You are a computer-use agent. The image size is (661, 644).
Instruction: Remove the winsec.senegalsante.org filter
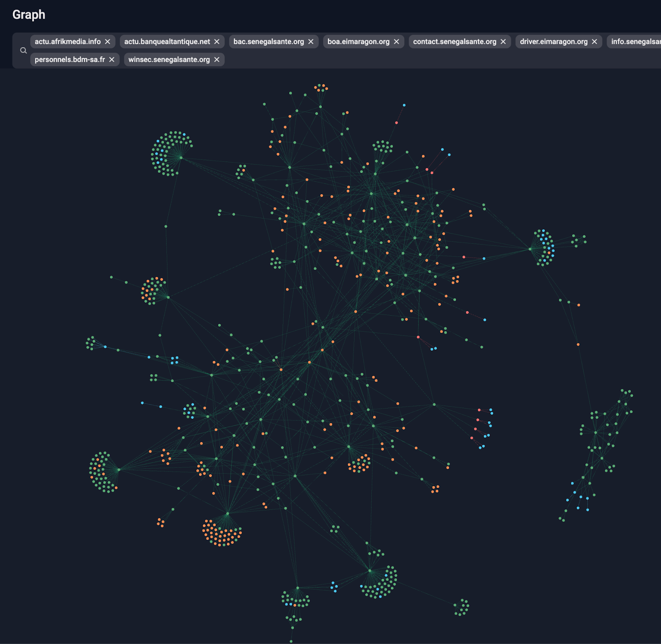coord(216,59)
